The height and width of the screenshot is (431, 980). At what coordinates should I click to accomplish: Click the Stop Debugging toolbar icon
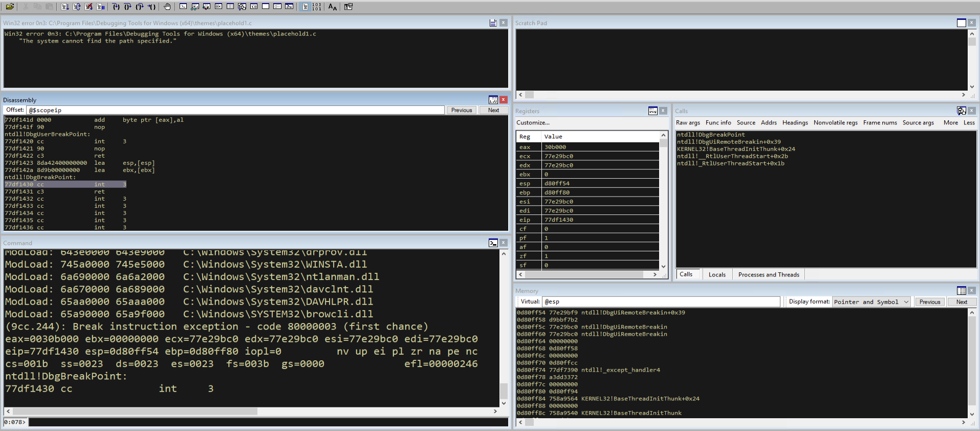pyautogui.click(x=89, y=7)
